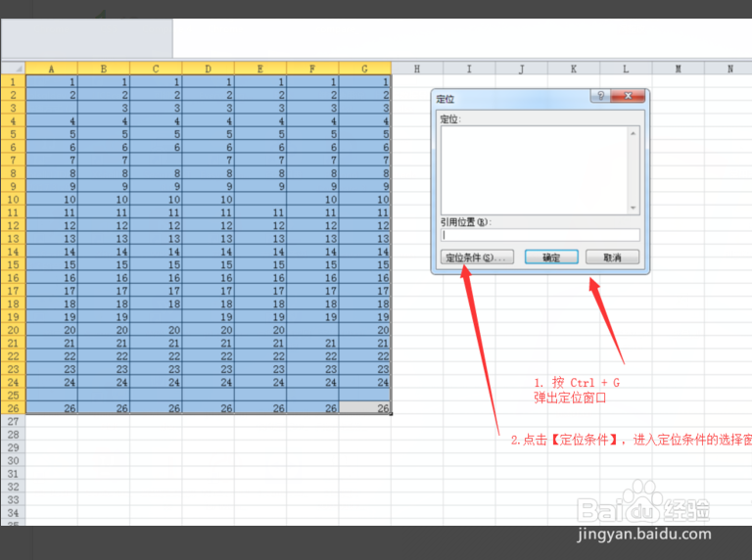Image resolution: width=752 pixels, height=560 pixels.
Task: Select column M header
Action: tap(679, 69)
